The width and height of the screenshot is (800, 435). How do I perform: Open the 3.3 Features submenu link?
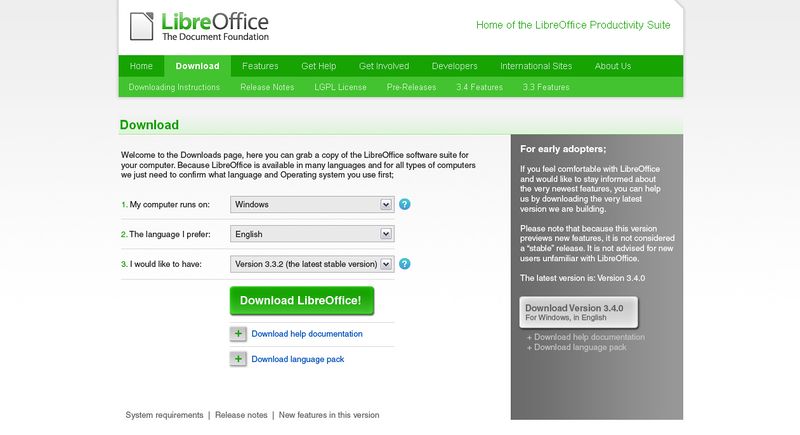tap(546, 87)
